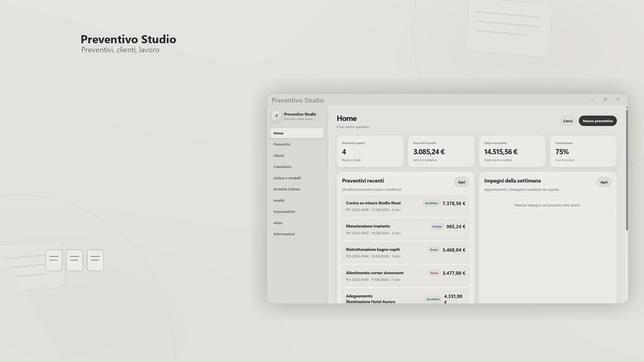Open Archivio Fatture section

tap(297, 189)
